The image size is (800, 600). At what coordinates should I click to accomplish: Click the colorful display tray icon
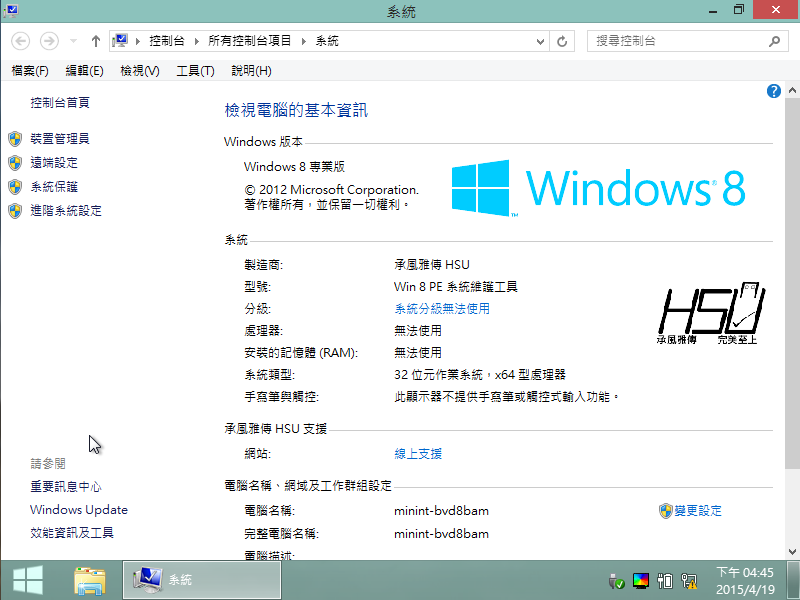pos(640,581)
